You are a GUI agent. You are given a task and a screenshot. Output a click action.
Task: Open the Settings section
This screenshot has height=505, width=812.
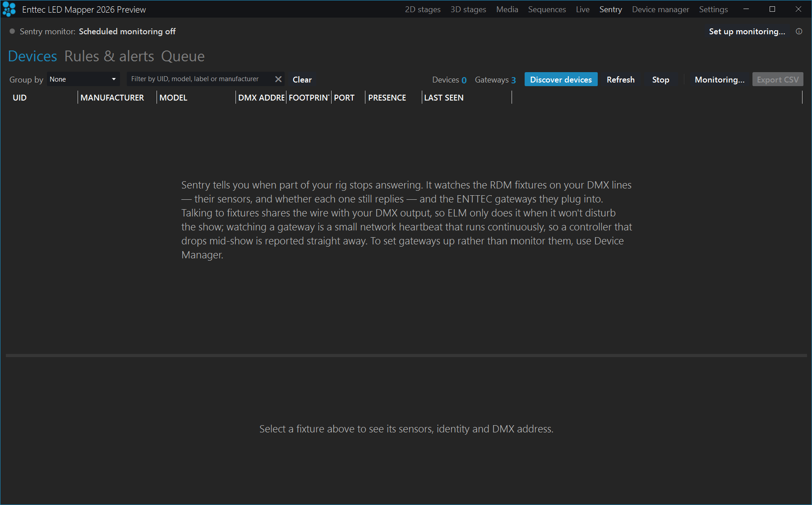[713, 9]
